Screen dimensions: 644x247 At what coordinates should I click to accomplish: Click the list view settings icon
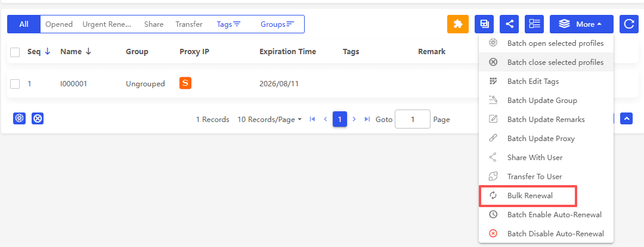(x=534, y=24)
